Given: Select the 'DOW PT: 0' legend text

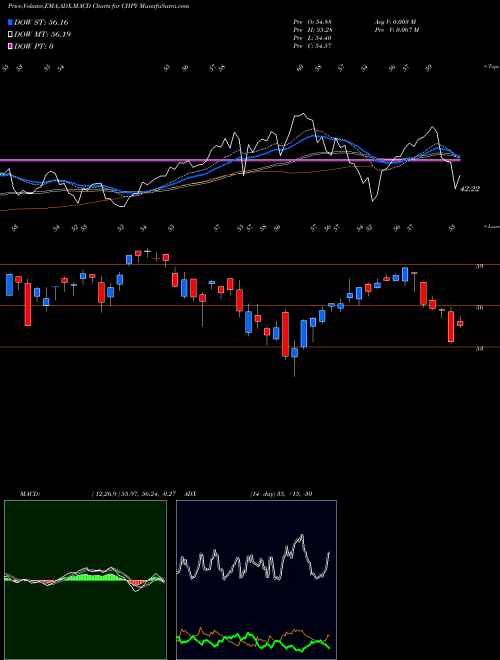Looking at the screenshot, I should click(x=34, y=46).
